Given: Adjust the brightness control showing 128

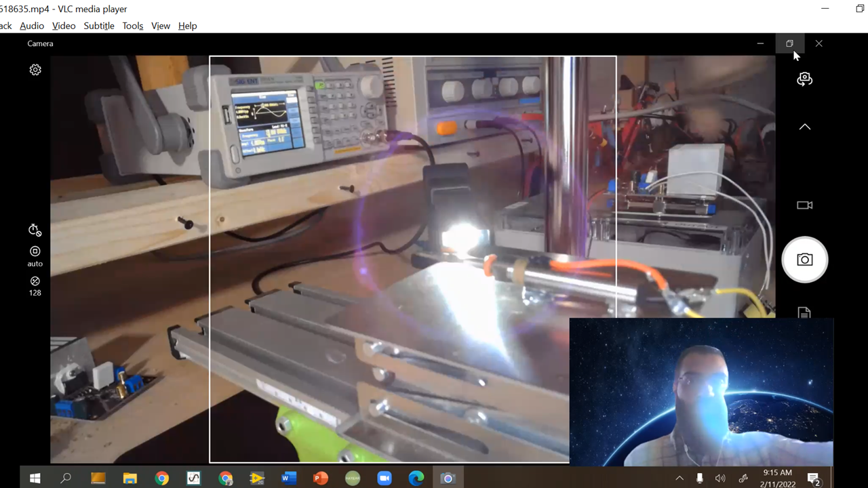Looking at the screenshot, I should [35, 286].
